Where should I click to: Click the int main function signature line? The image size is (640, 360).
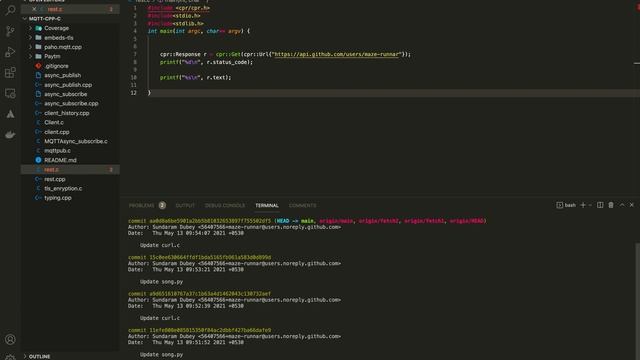coord(199,31)
